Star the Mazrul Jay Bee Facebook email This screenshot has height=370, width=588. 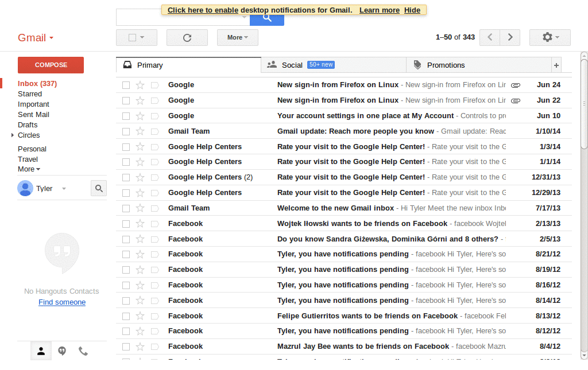click(x=140, y=347)
